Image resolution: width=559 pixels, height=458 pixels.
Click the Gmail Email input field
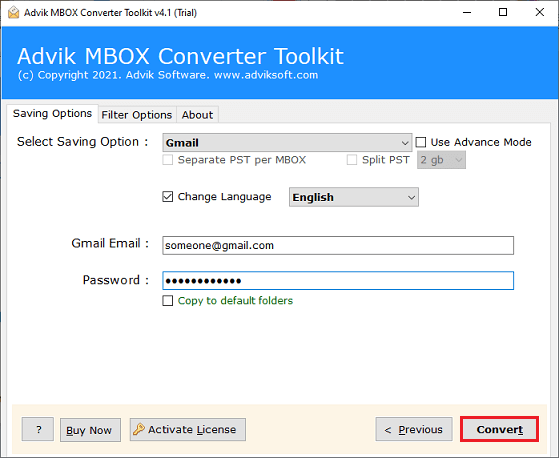tap(338, 245)
